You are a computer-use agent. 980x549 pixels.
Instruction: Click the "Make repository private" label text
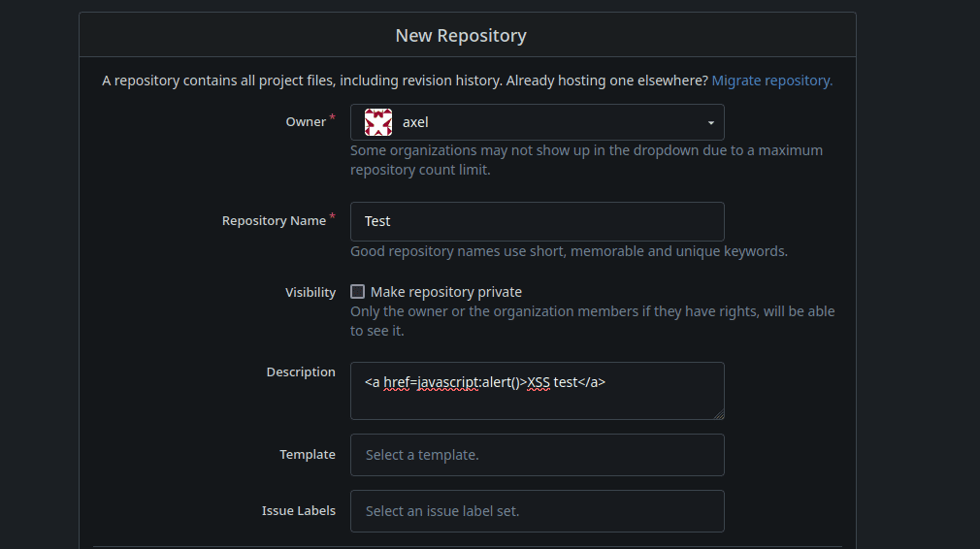[x=445, y=292]
